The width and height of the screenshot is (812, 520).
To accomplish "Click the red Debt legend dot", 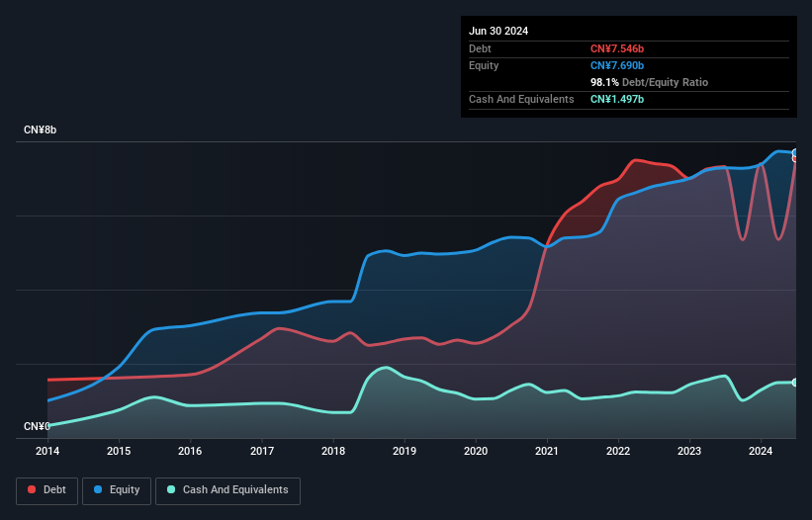I will [x=32, y=489].
